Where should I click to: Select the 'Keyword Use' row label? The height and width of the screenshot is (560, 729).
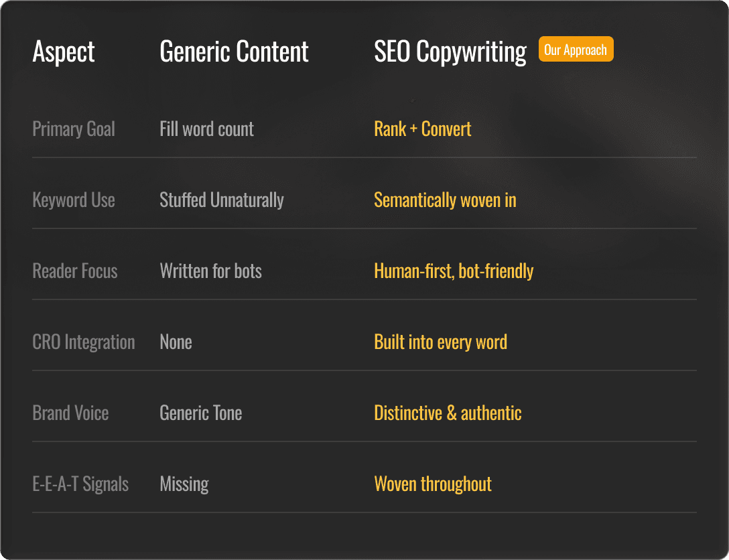point(74,200)
